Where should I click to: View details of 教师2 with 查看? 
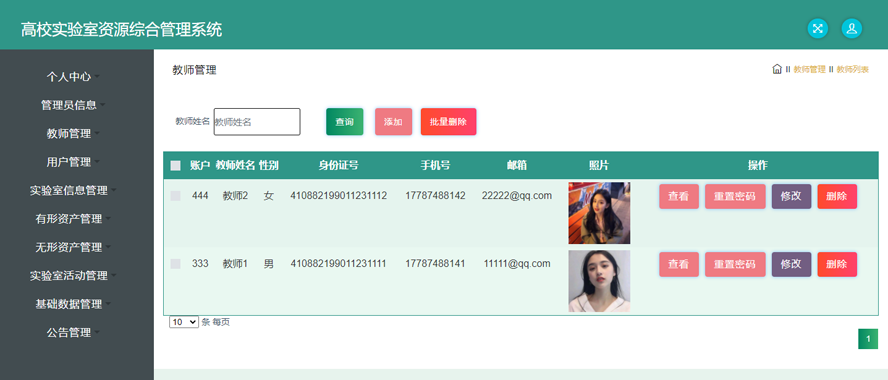tap(678, 197)
